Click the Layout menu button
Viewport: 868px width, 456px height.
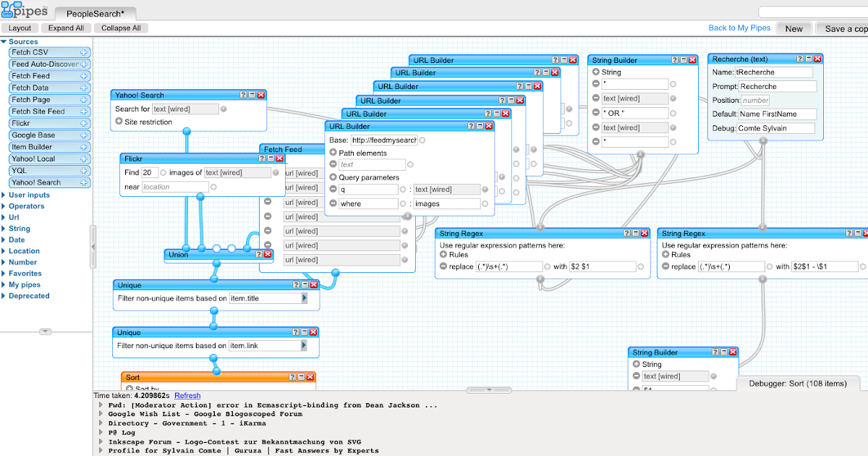pyautogui.click(x=20, y=28)
